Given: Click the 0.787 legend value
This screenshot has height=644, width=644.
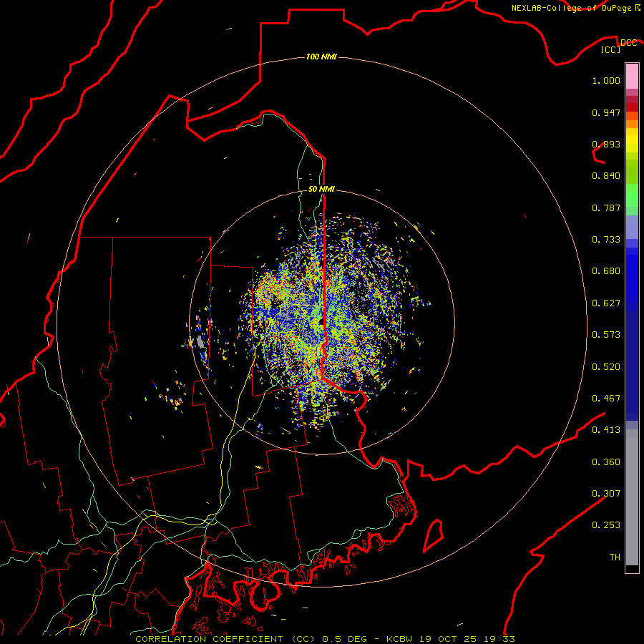Looking at the screenshot, I should click(606, 208).
